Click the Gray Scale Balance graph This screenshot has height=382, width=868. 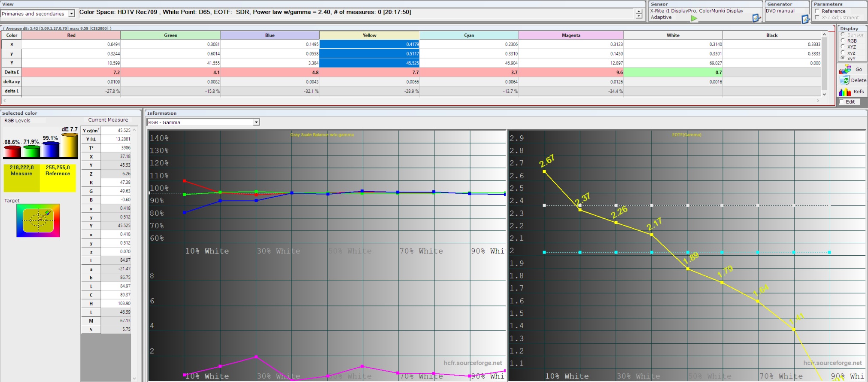click(327, 256)
